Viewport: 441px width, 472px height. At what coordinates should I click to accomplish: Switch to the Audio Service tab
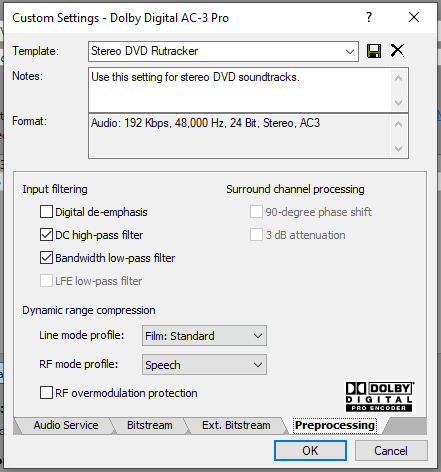coord(66,425)
